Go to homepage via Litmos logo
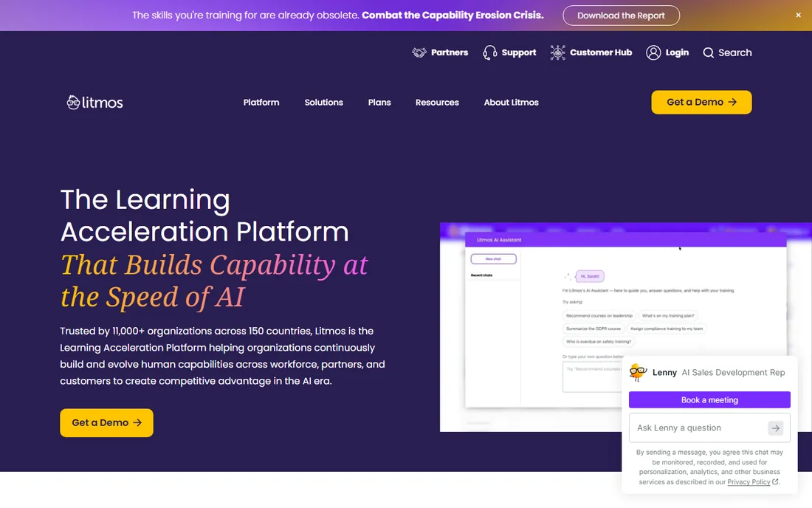Screen dimensions: 812x508 pyautogui.click(x=94, y=103)
